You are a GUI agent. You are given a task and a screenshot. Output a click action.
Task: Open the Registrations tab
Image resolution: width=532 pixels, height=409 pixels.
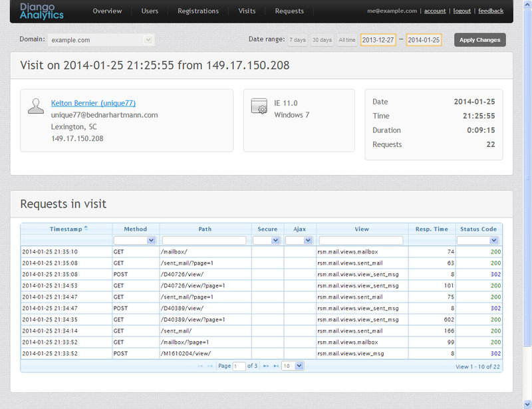pos(198,11)
